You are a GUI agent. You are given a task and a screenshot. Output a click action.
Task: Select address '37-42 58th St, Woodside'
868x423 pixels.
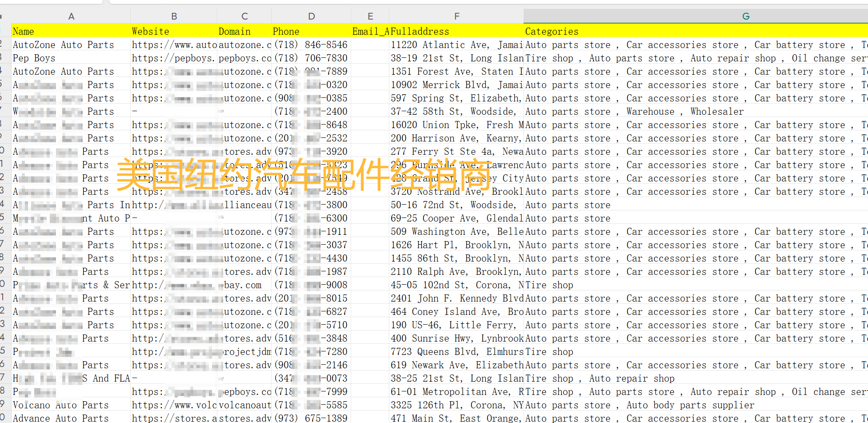click(456, 112)
